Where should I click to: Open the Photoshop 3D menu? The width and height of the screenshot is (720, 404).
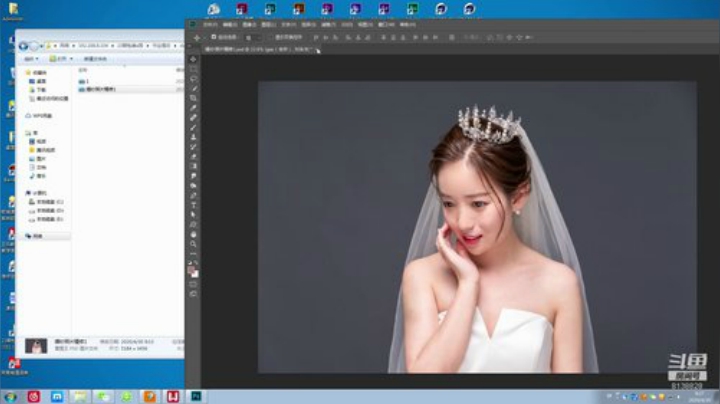pos(347,24)
